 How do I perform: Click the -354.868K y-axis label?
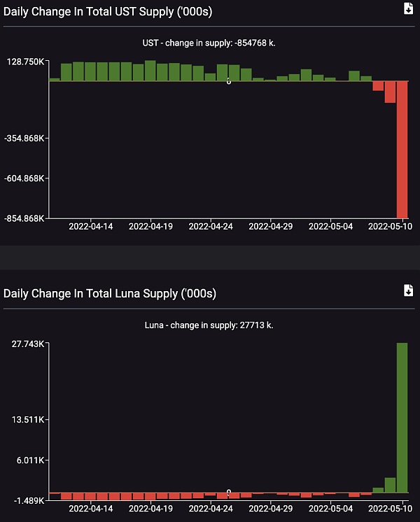(24, 139)
